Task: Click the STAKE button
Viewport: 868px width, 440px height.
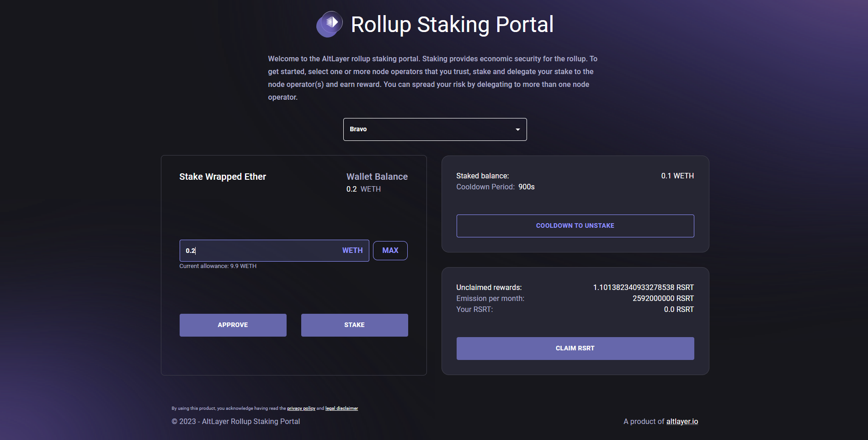Action: point(354,325)
